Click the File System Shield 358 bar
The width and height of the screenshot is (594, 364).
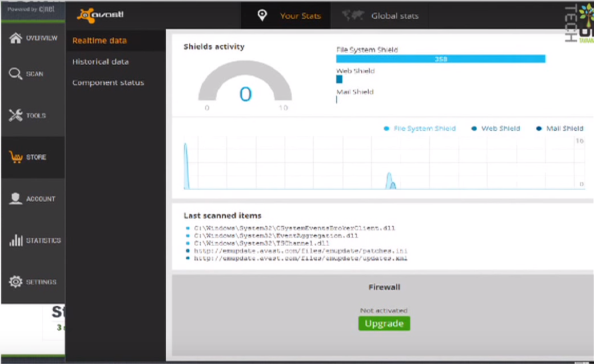tap(441, 59)
